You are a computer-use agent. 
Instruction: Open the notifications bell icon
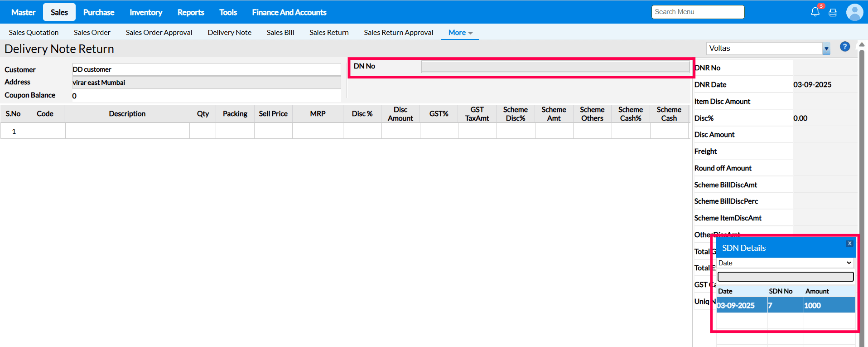pos(815,12)
